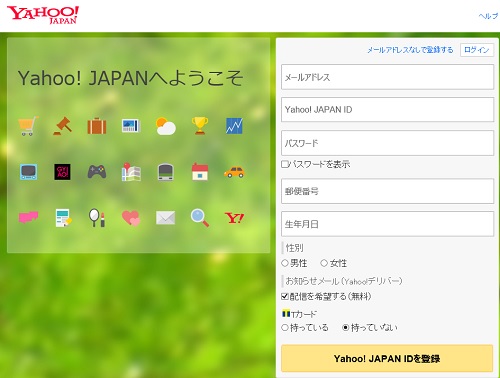The width and height of the screenshot is (500, 378).
Task: Choose the 持っている T-card option
Action: pos(285,328)
